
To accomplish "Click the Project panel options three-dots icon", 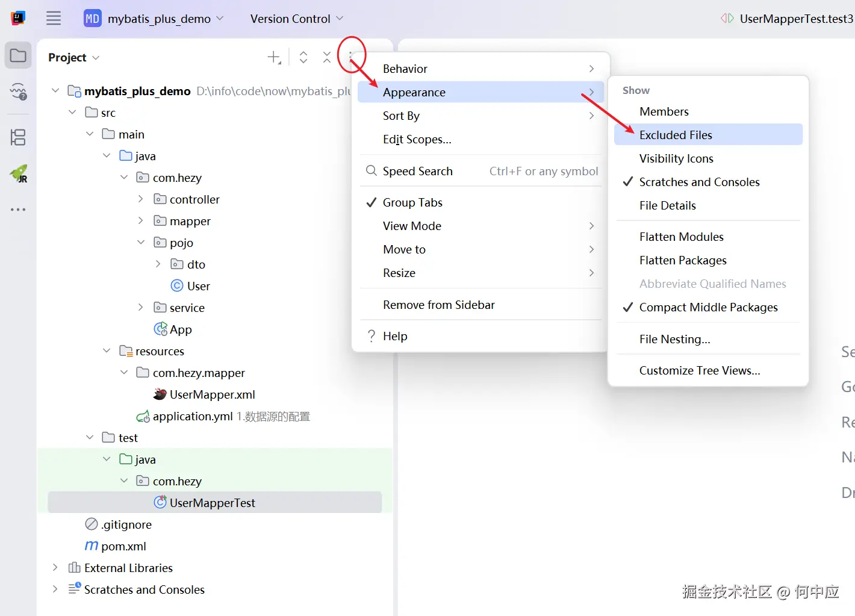I will [x=350, y=56].
